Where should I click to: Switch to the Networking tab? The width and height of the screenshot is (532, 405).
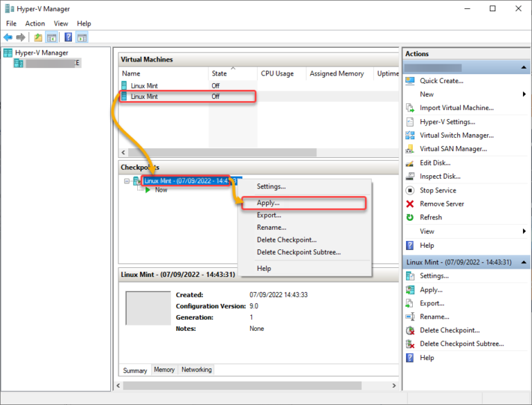[x=196, y=370]
